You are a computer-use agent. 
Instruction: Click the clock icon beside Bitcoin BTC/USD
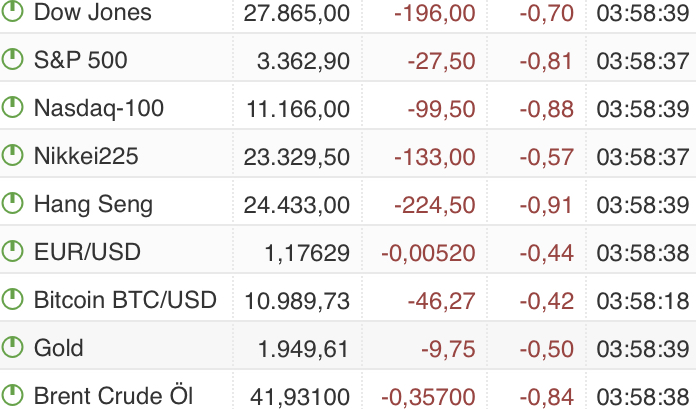(x=12, y=299)
